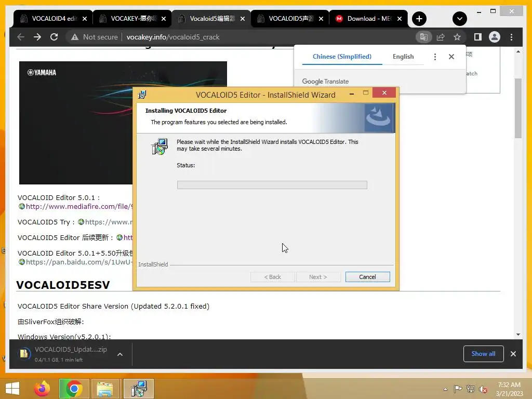The height and width of the screenshot is (399, 532).
Task: Close the Download - MEGA tab
Action: [x=400, y=19]
